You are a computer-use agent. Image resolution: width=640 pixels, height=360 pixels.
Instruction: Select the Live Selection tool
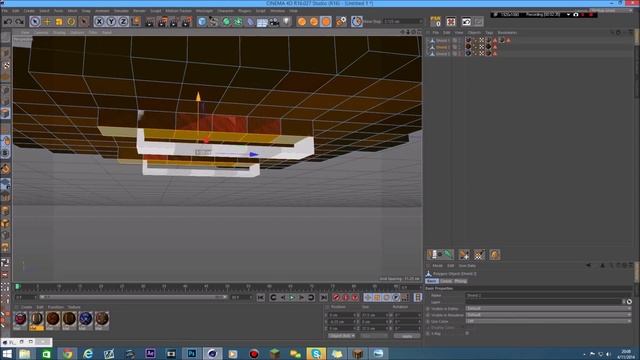(x=35, y=22)
